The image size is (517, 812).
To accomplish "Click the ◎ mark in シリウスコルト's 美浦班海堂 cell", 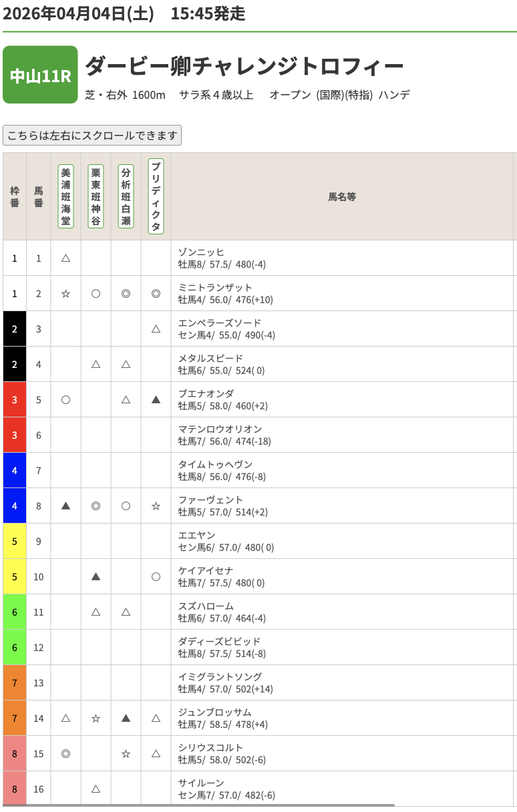I will tap(65, 753).
